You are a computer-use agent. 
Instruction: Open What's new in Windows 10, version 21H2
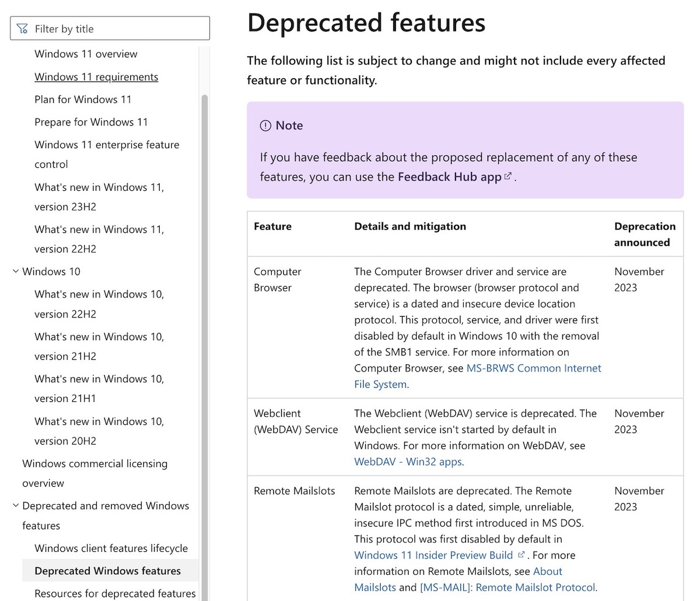[99, 347]
